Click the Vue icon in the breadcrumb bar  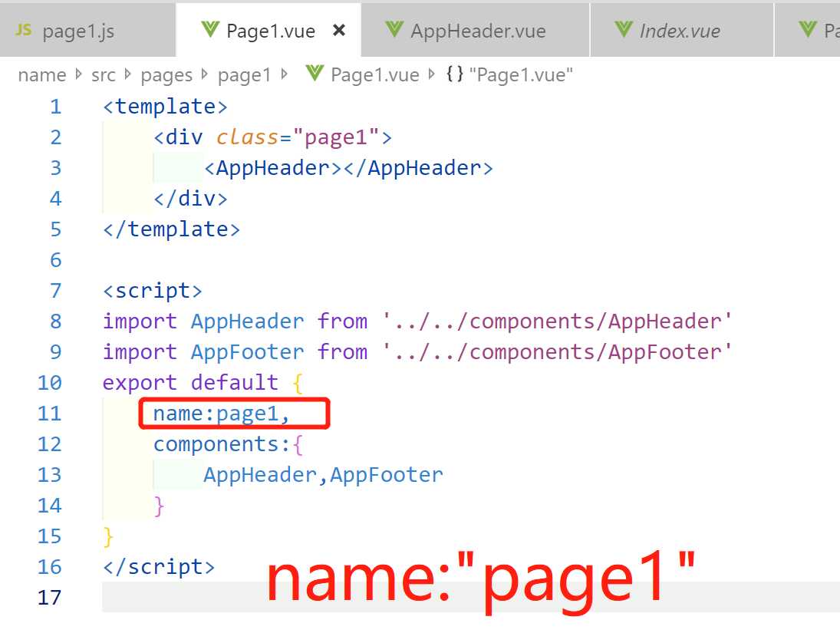coord(315,74)
